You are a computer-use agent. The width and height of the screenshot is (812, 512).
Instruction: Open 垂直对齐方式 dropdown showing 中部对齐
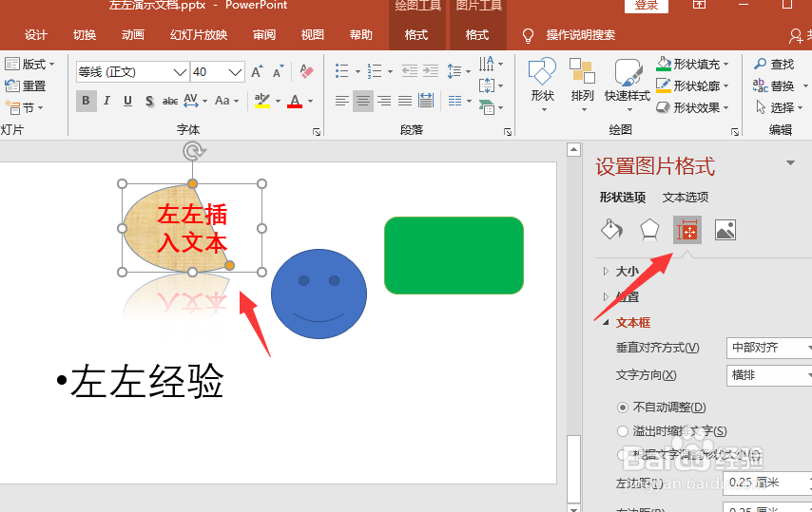[769, 348]
